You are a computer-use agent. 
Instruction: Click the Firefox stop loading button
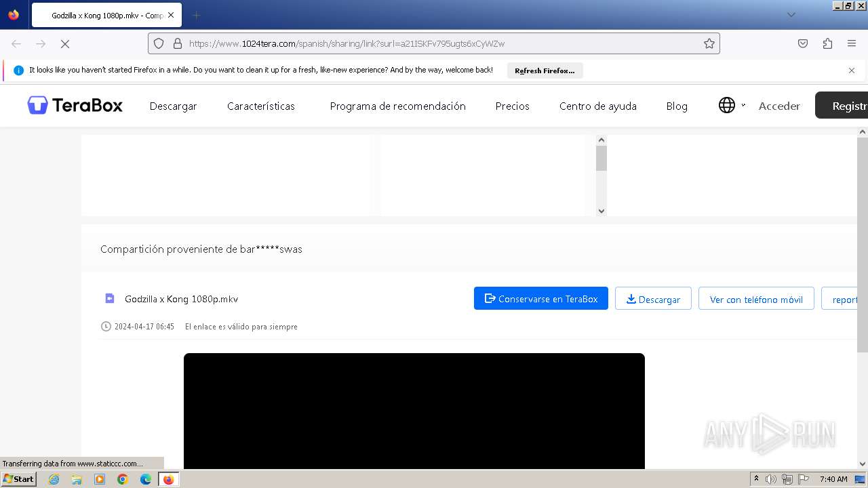pyautogui.click(x=65, y=43)
